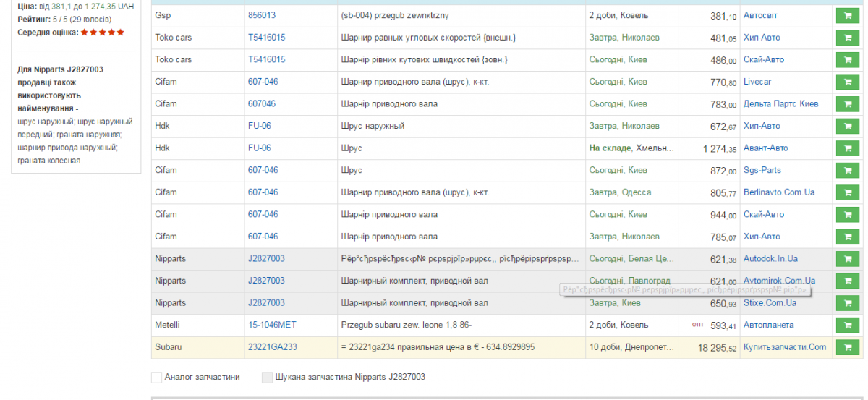Click cart icon for Автопланета Metelli row
The image size is (868, 400).
click(x=847, y=325)
